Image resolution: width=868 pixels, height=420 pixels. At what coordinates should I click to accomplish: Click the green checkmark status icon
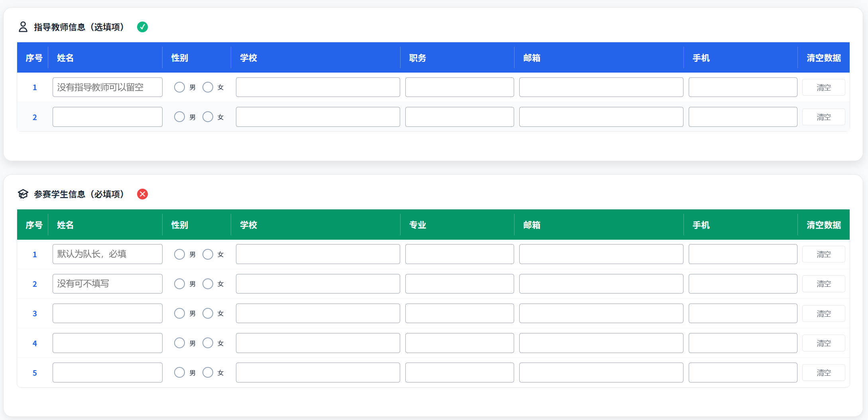142,27
